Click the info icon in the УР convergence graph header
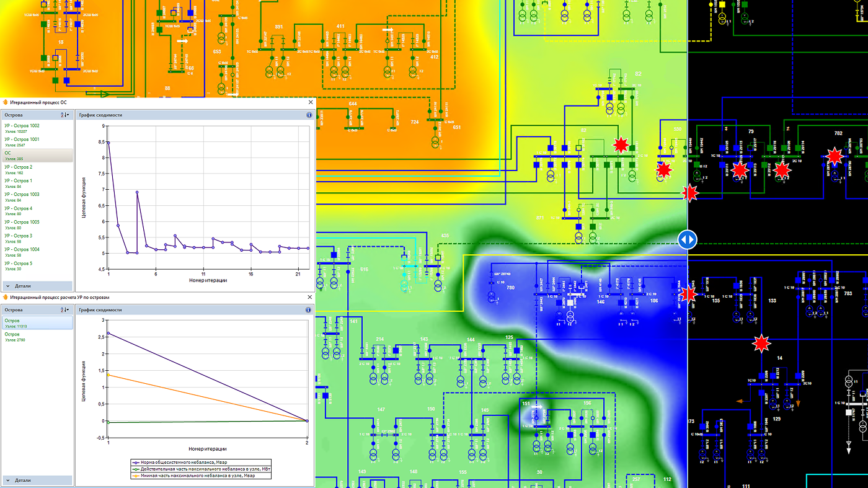The height and width of the screenshot is (488, 868). click(309, 309)
